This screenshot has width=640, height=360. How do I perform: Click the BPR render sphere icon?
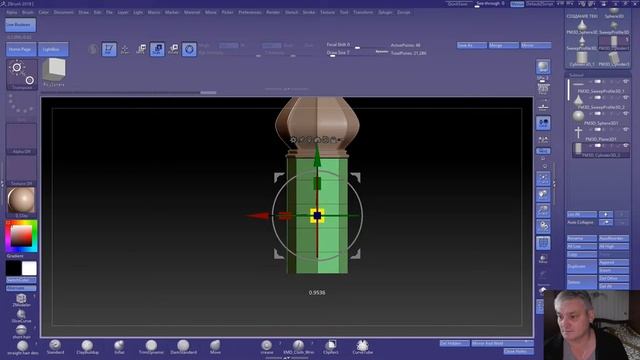(x=543, y=67)
